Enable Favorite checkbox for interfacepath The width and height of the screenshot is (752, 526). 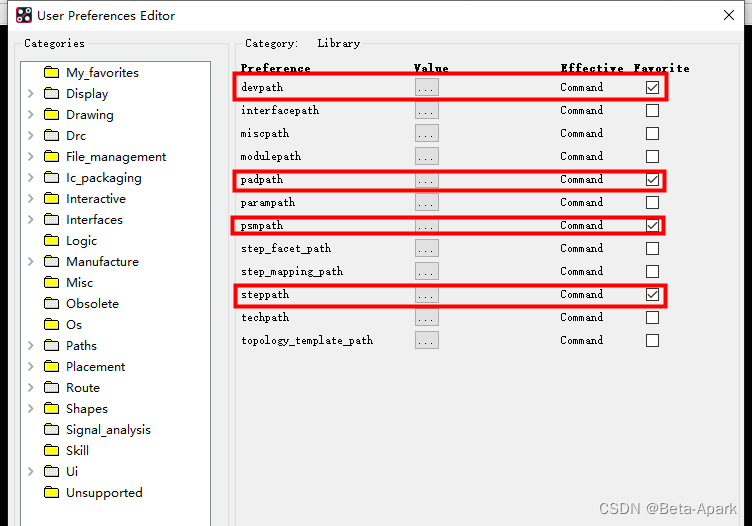click(x=652, y=111)
